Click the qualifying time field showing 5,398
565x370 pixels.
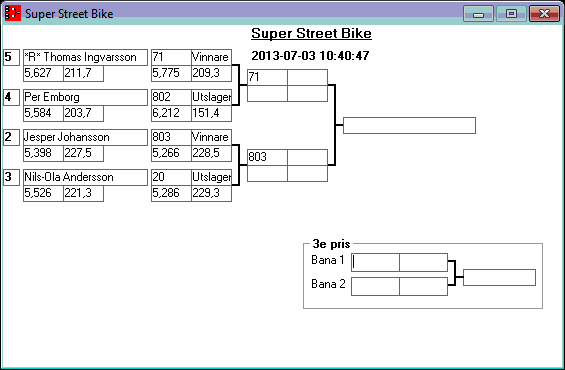[43, 153]
